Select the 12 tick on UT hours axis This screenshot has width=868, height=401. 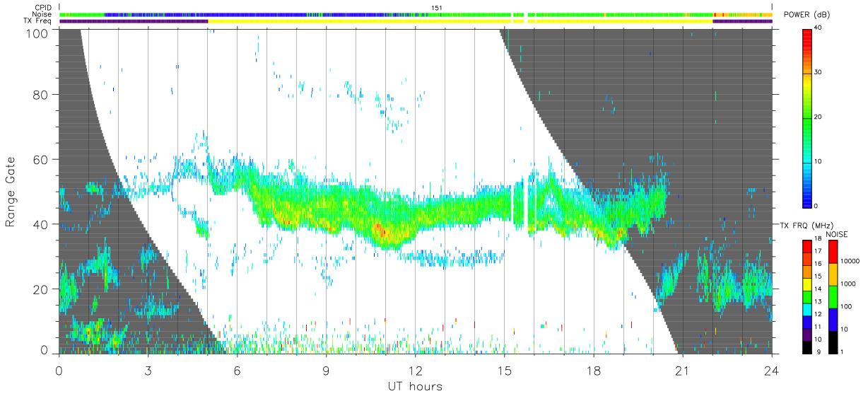click(x=416, y=369)
